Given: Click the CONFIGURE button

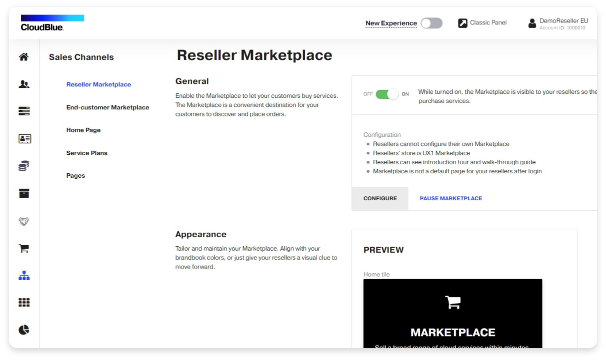Looking at the screenshot, I should pyautogui.click(x=380, y=198).
